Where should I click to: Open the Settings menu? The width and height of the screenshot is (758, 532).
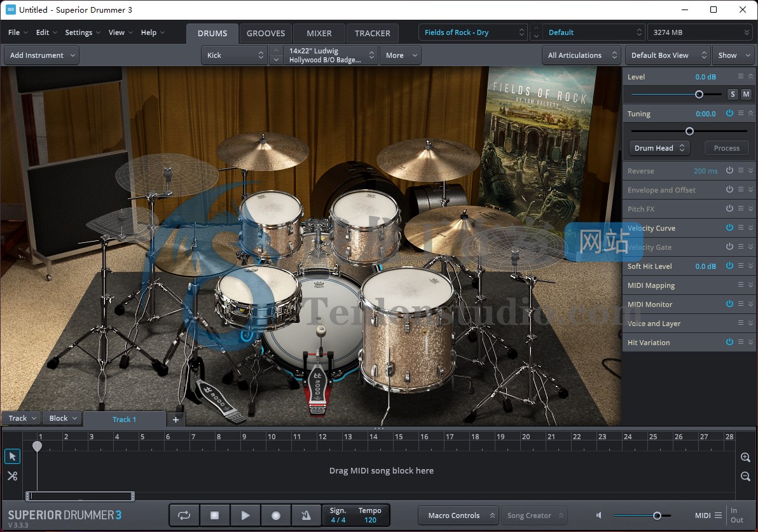(83, 32)
